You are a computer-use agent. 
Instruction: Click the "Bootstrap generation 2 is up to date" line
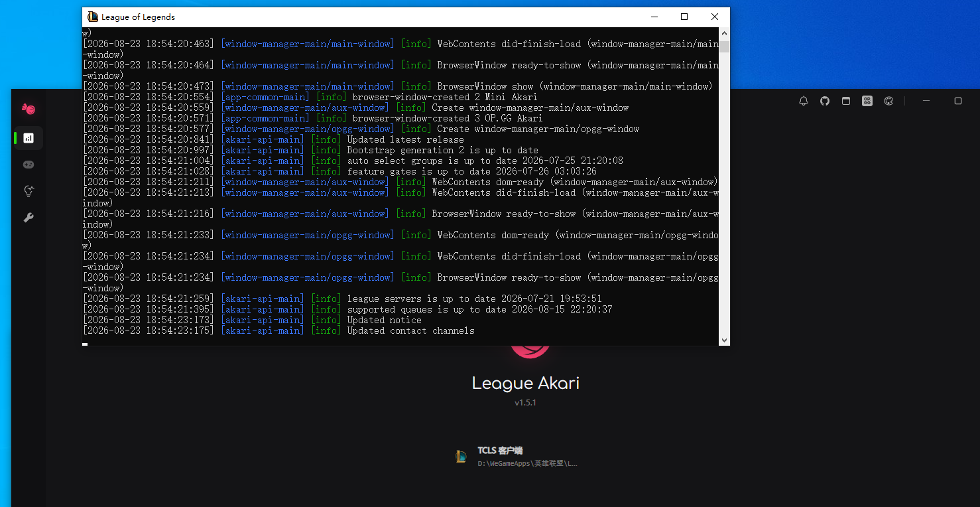(310, 150)
